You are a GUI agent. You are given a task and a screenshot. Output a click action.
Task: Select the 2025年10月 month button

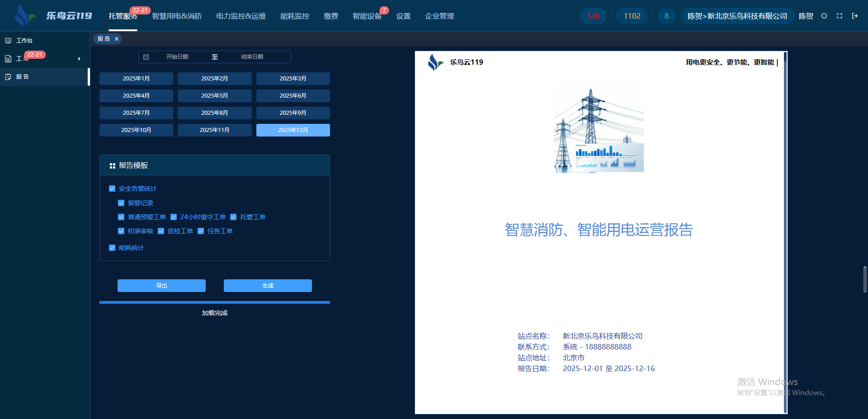tap(136, 130)
